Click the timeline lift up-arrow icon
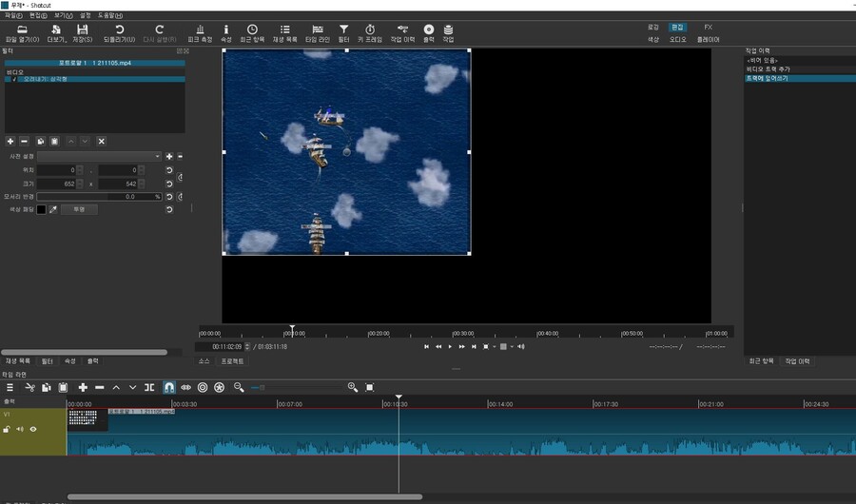 tap(116, 387)
